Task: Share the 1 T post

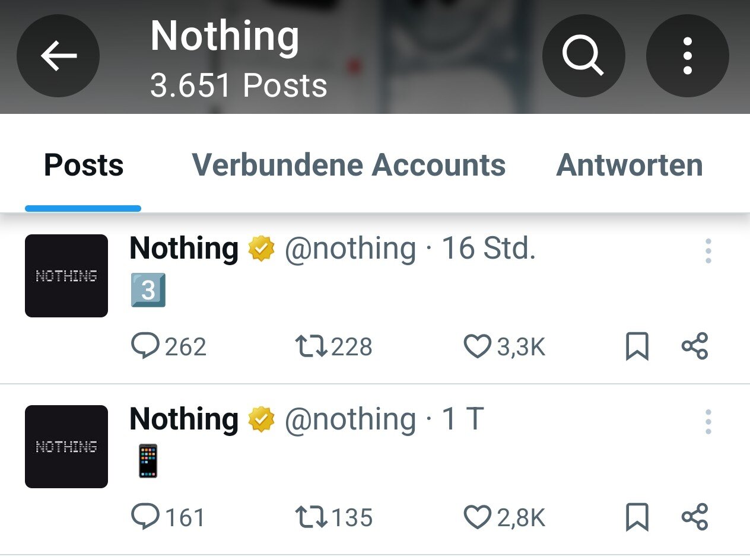Action: [x=694, y=517]
